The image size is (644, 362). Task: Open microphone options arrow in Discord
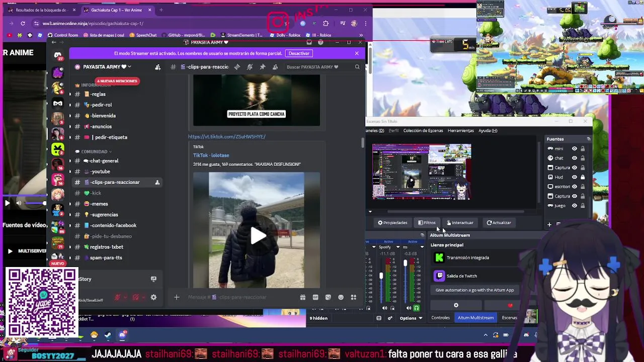click(x=125, y=297)
